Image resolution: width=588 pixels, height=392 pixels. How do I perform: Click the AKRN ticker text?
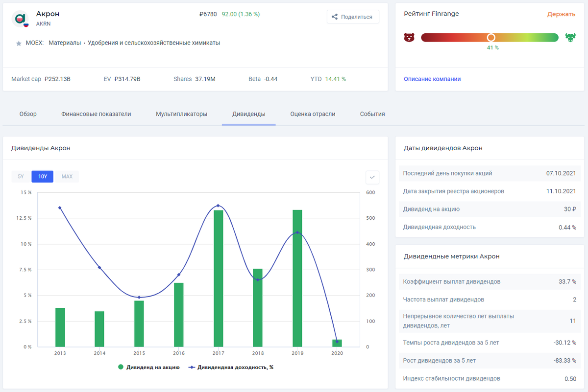[x=43, y=23]
